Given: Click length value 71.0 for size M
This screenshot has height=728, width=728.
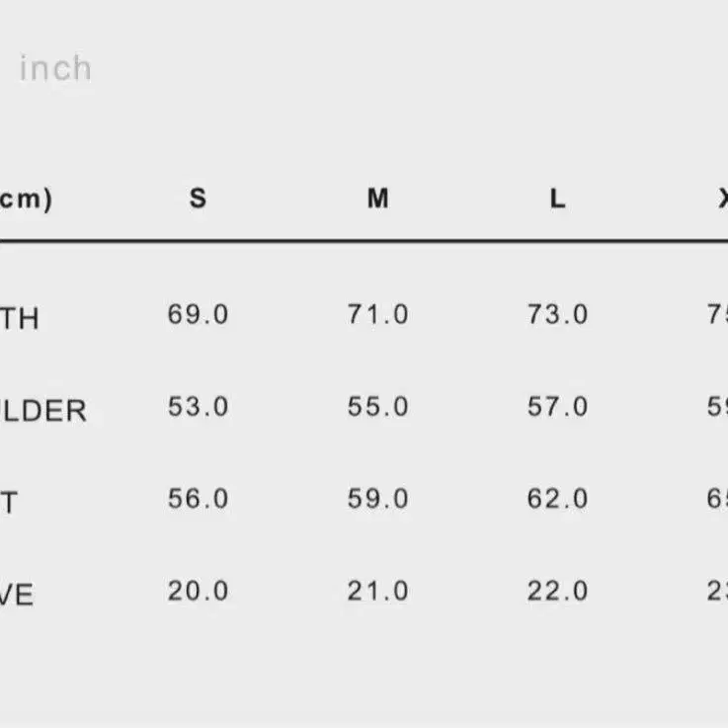Looking at the screenshot, I should [x=378, y=314].
